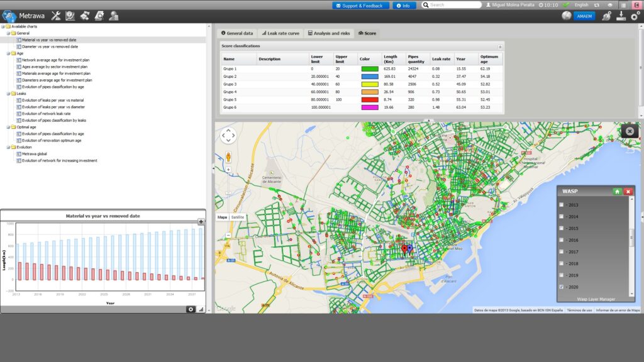Click the dark close button on the map
Viewport: 644px width, 362px height.
coord(630,131)
